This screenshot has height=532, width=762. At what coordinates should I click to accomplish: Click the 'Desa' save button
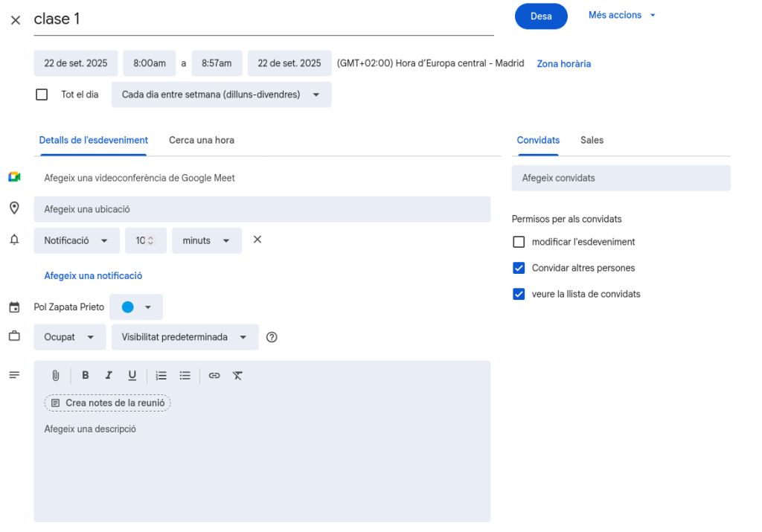(541, 16)
